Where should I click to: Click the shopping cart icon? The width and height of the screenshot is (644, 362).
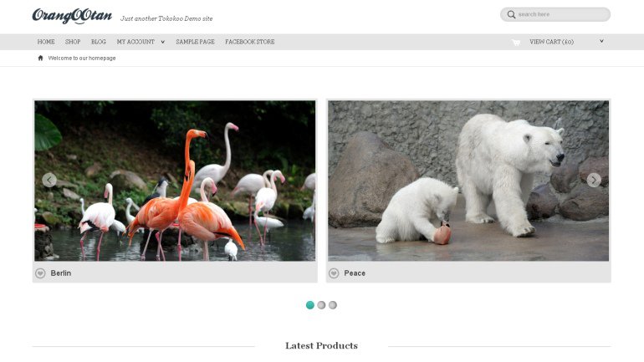point(516,43)
